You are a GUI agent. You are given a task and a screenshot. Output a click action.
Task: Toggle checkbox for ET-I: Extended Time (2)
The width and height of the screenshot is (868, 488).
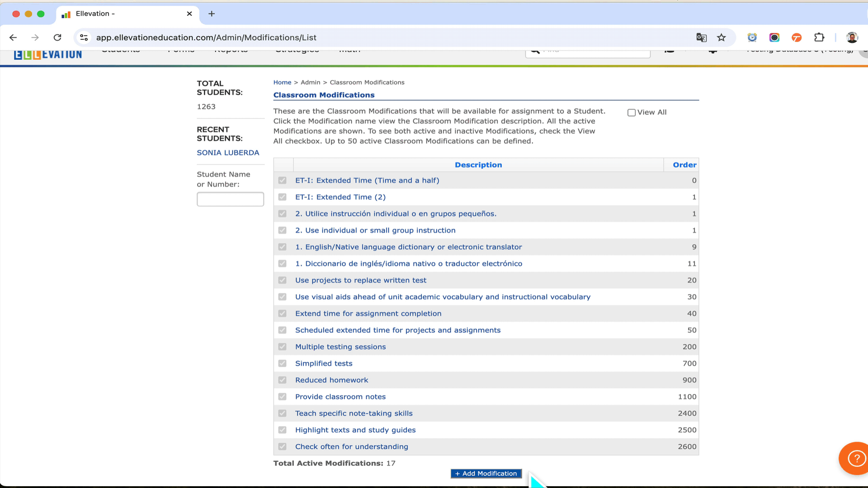(283, 197)
